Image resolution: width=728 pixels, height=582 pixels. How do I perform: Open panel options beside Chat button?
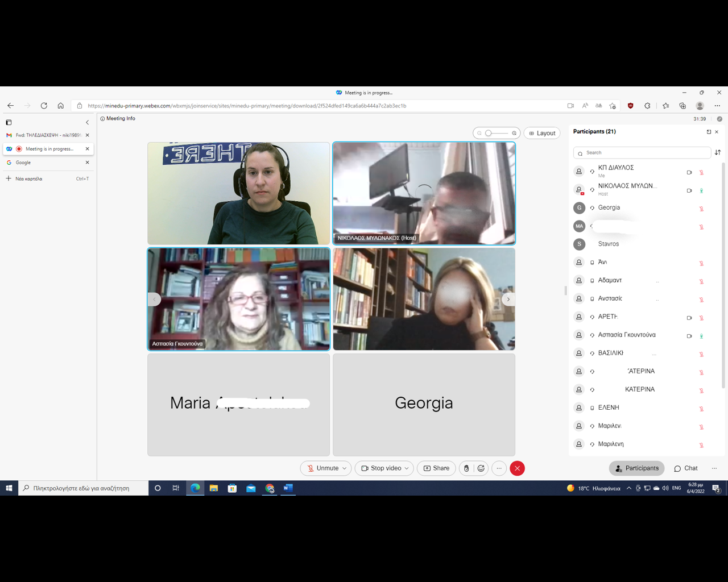click(714, 468)
